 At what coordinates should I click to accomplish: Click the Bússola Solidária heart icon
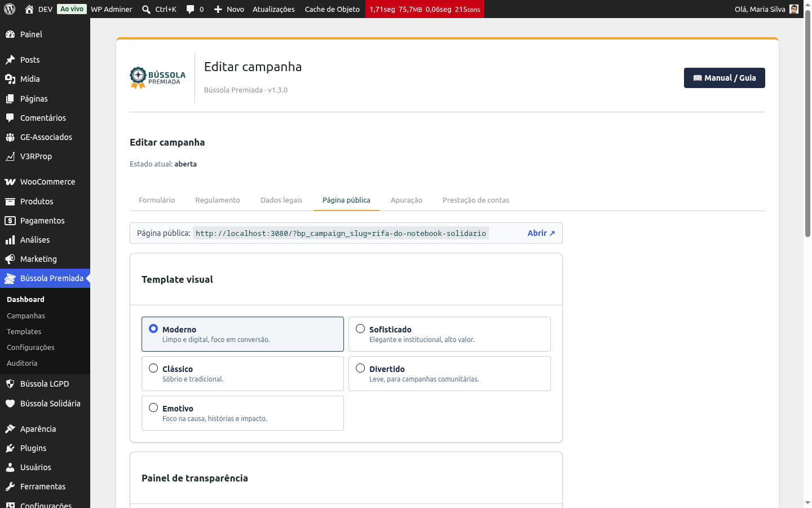click(x=10, y=404)
